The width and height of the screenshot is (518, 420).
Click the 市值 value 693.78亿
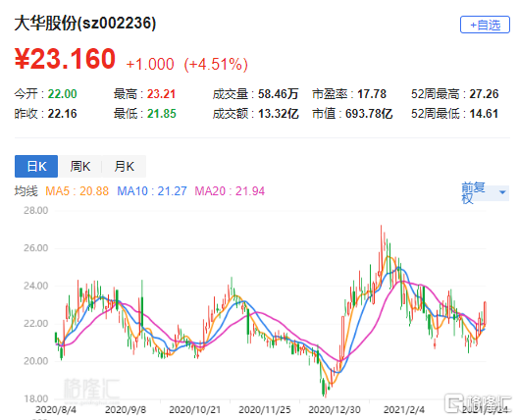[x=369, y=114]
